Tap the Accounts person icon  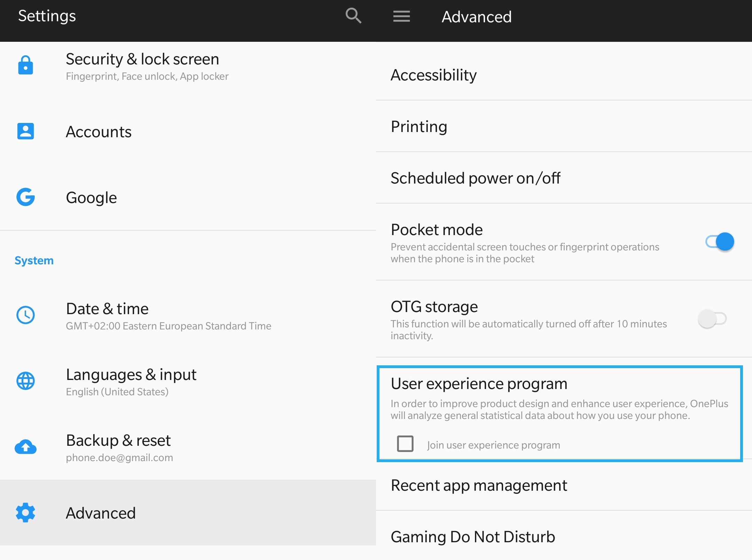(25, 131)
